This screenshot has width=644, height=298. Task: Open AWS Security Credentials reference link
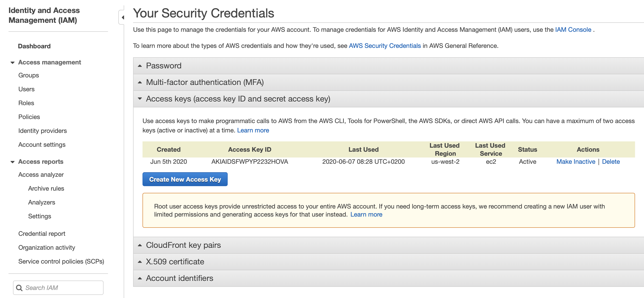click(x=385, y=46)
